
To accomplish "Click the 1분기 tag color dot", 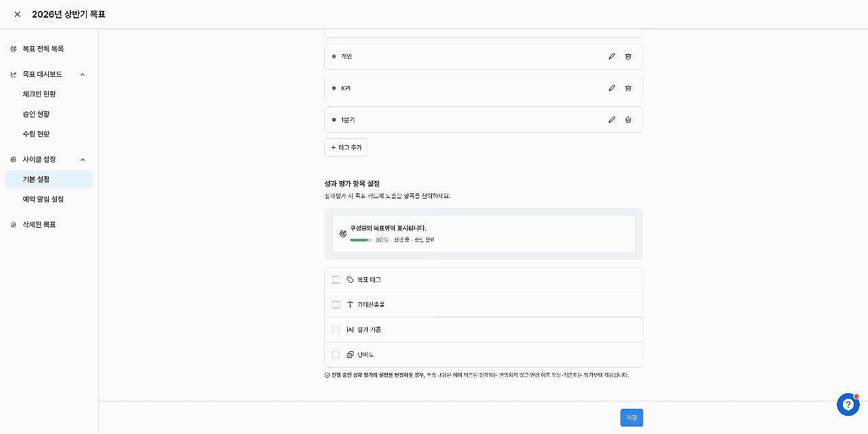I will tap(334, 120).
